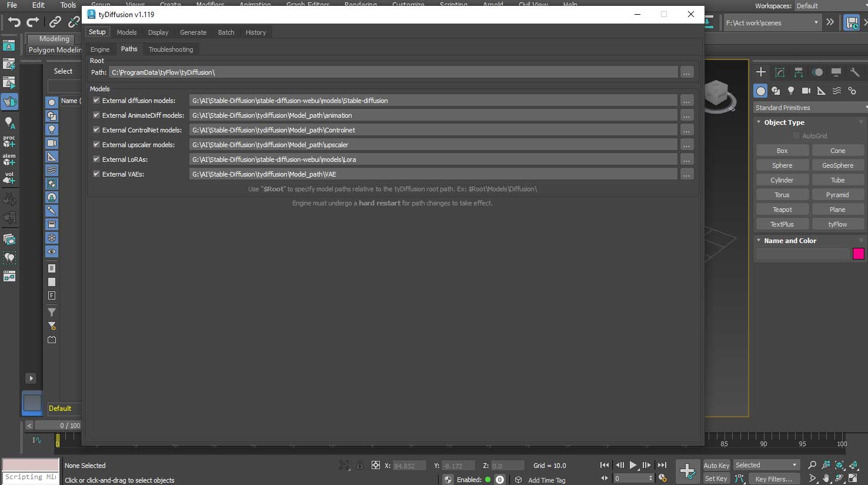Jump to the end frame icon
The image size is (868, 485).
tap(662, 465)
